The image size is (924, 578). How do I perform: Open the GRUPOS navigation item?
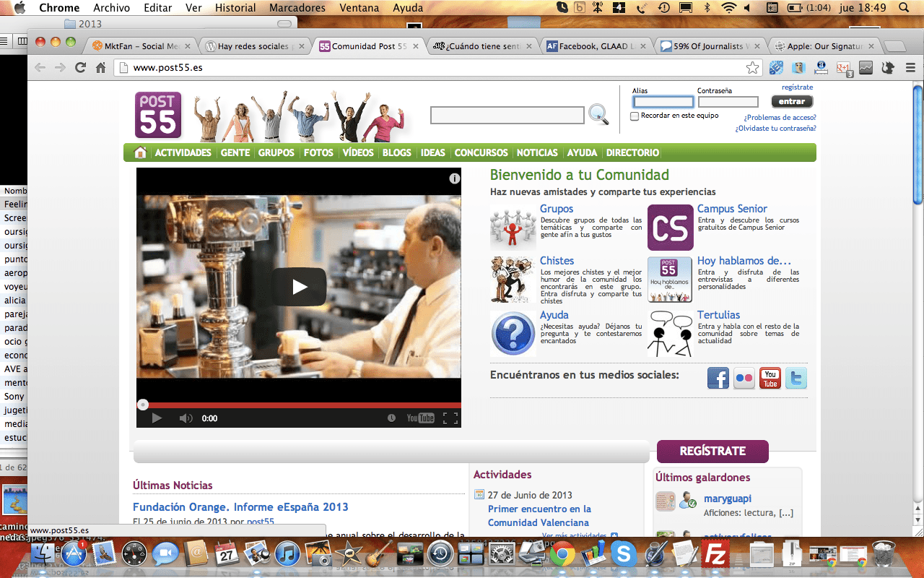coord(276,152)
